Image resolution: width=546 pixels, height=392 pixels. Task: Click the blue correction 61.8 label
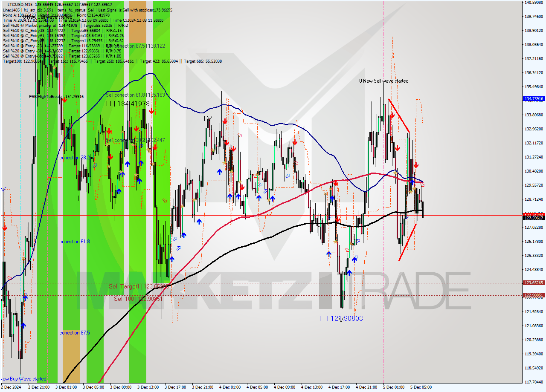coord(75,242)
